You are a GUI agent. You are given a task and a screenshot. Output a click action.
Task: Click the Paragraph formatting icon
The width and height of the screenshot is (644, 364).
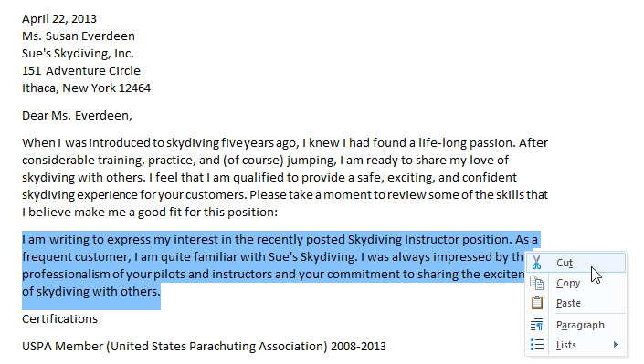[536, 325]
